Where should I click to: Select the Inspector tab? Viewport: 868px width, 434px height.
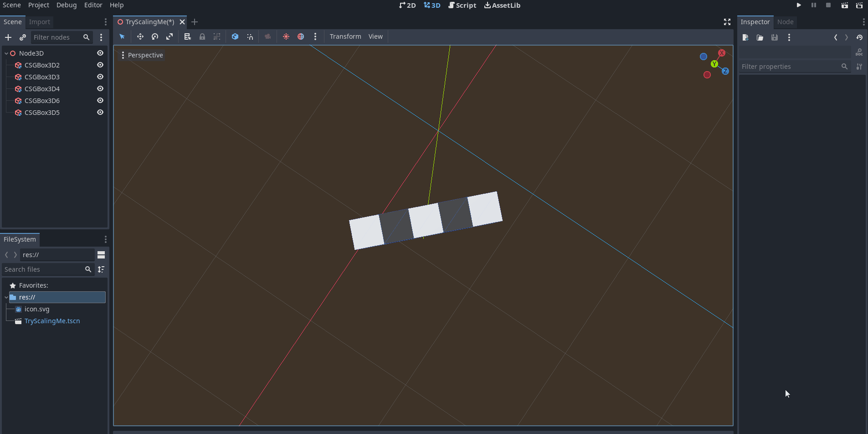[755, 22]
